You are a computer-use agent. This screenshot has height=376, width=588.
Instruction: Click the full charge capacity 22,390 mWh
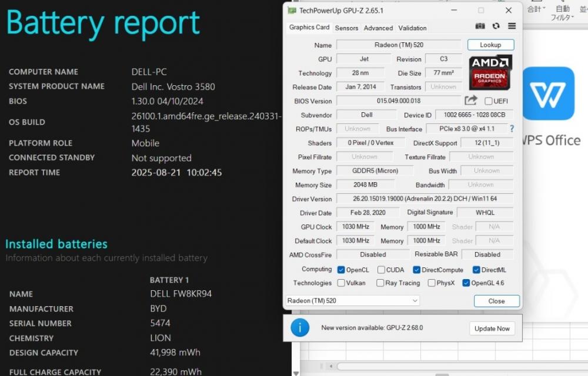coord(176,372)
